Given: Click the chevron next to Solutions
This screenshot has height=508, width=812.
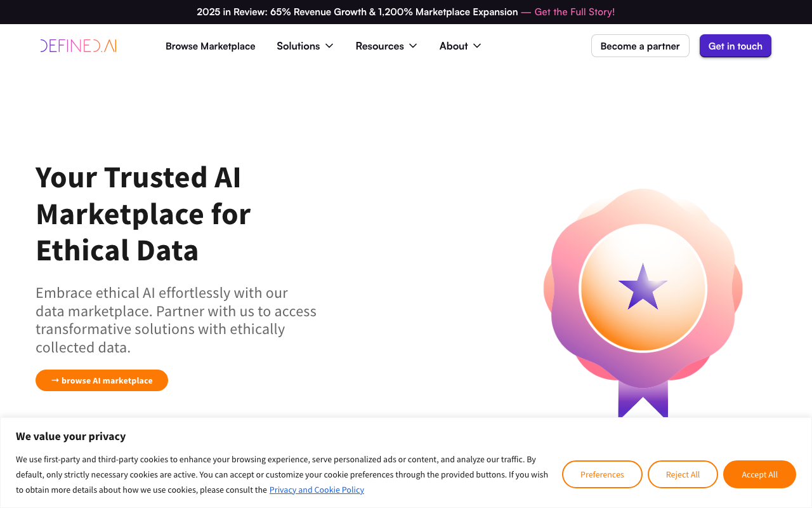Looking at the screenshot, I should click(329, 46).
